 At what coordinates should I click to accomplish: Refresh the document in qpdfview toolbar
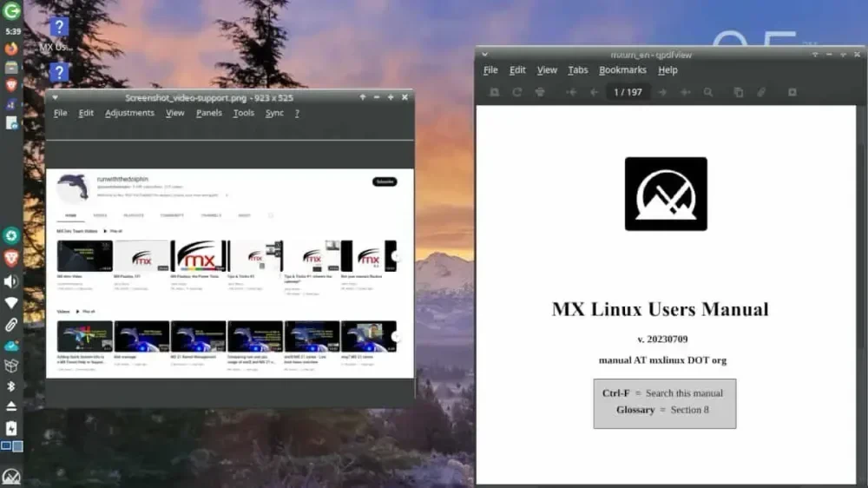tap(517, 93)
